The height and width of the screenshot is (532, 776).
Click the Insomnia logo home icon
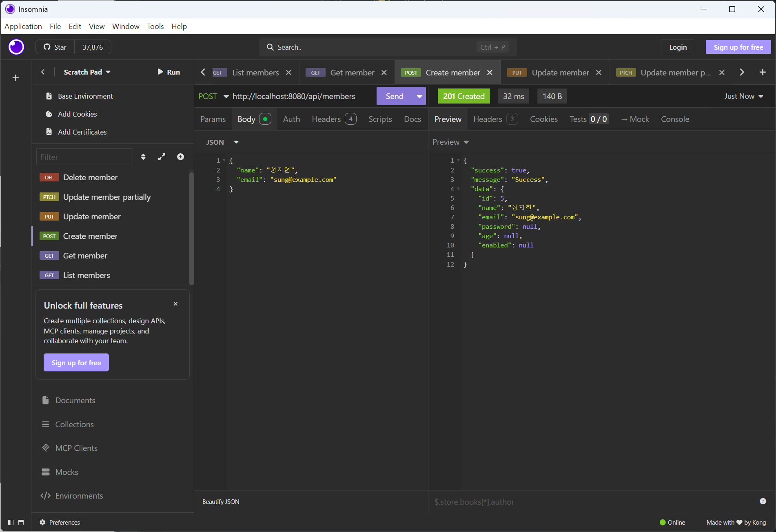point(16,47)
